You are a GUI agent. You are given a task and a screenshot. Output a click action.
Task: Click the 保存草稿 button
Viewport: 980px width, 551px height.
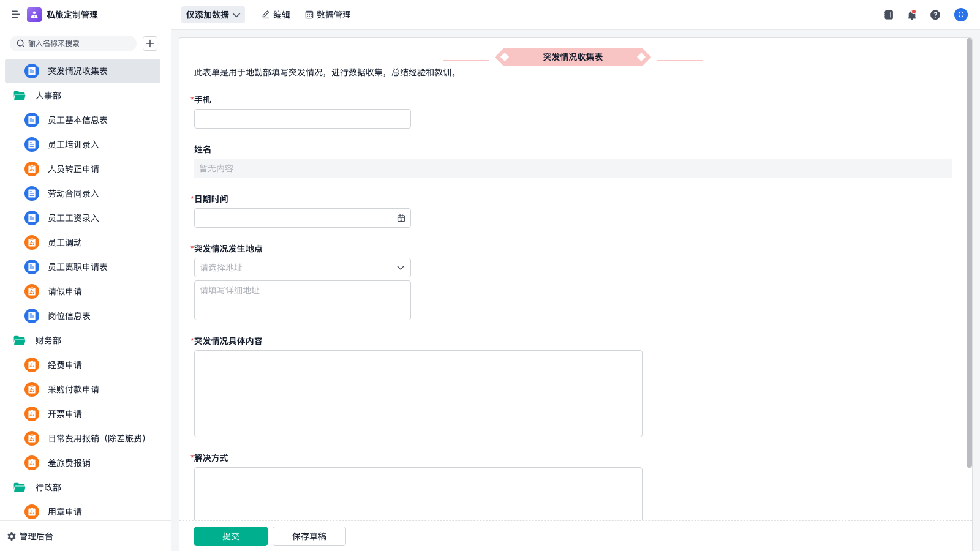(x=309, y=536)
